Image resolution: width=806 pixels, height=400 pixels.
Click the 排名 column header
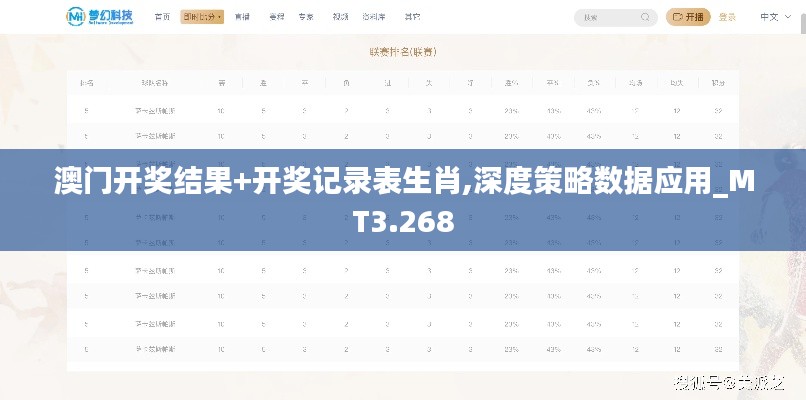coord(86,83)
